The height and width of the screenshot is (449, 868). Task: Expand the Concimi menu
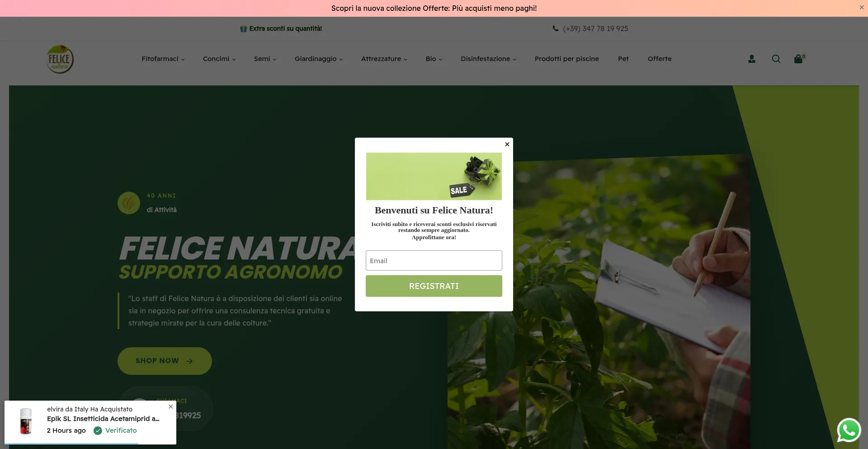tap(219, 59)
